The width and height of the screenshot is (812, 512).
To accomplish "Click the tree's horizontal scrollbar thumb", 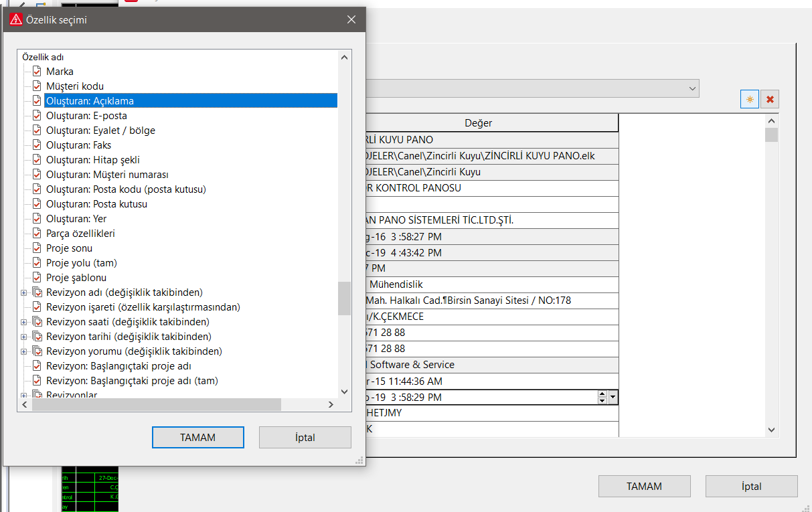I will pos(155,405).
